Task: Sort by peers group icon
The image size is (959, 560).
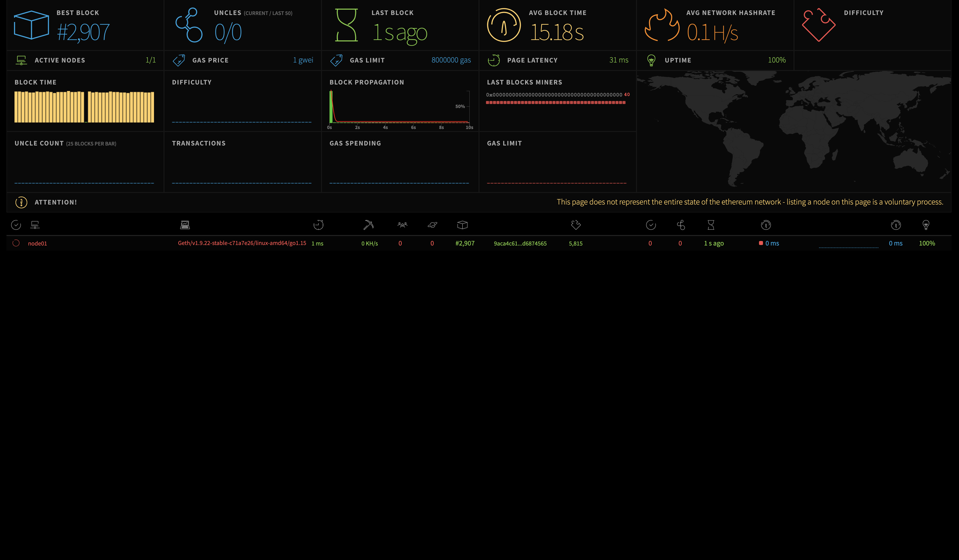Action: (x=402, y=225)
